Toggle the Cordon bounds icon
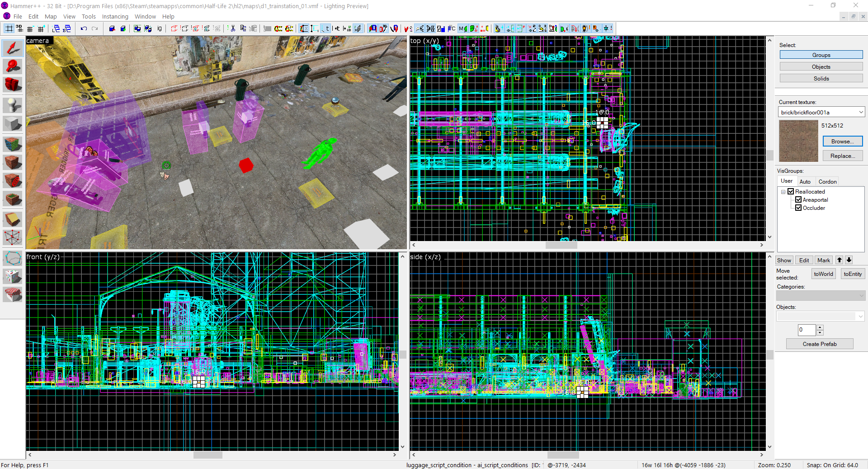868x469 pixels. tap(278, 28)
